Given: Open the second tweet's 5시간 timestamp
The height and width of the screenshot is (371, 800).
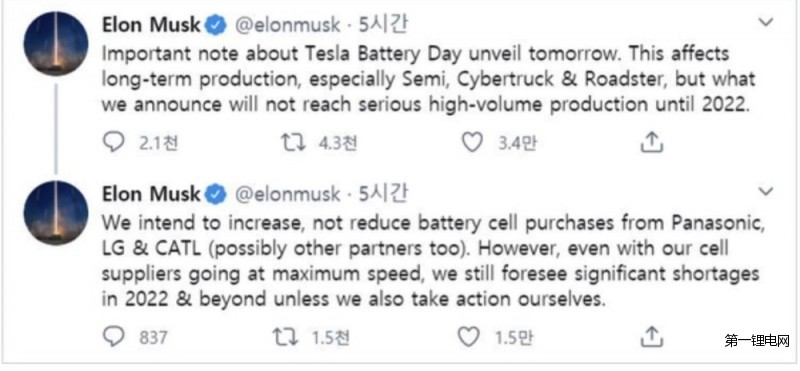Looking at the screenshot, I should click(x=384, y=193).
